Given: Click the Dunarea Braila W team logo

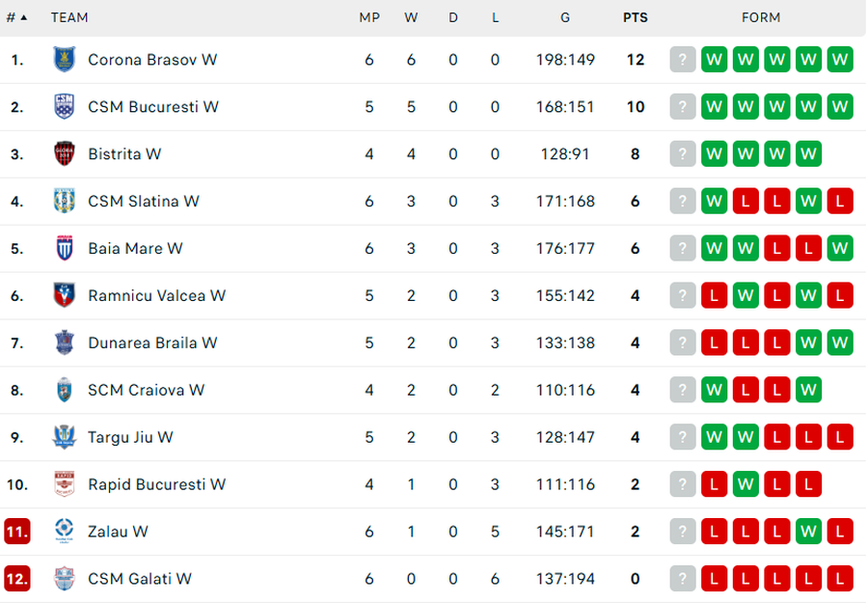Looking at the screenshot, I should 64,343.
